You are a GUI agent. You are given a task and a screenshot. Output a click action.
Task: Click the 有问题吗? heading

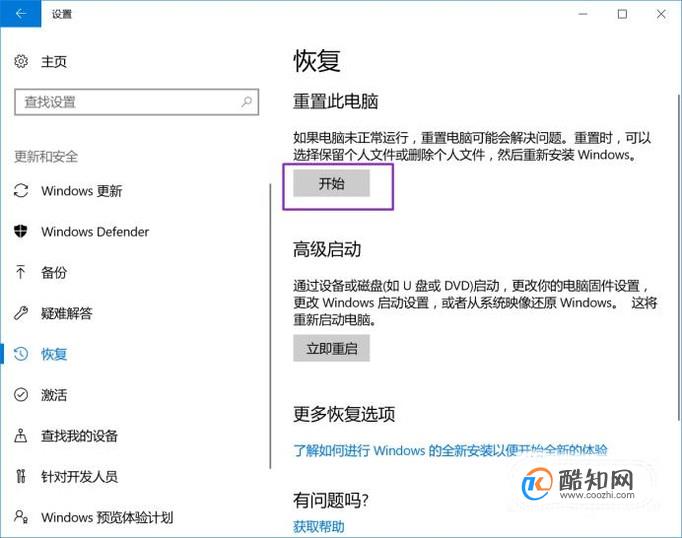point(331,500)
